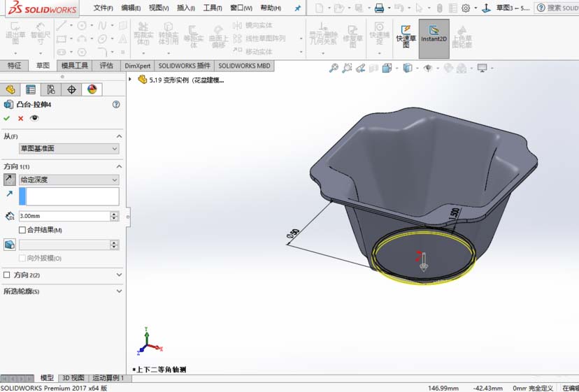The height and width of the screenshot is (392, 579).
Task: Switch to the DimXpert ribbon tab
Action: (137, 66)
